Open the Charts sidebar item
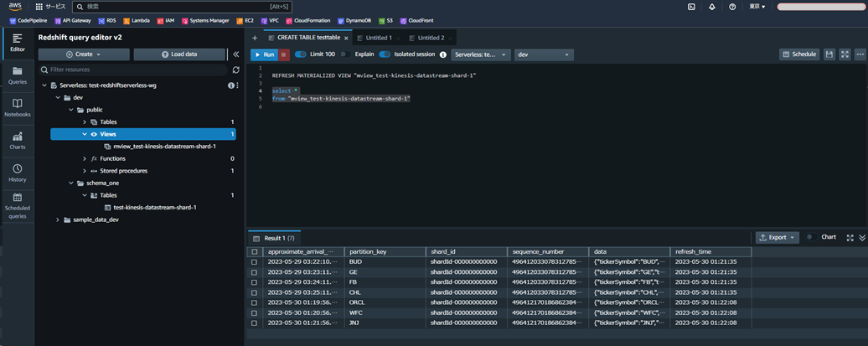This screenshot has height=346, width=868. pyautogui.click(x=17, y=142)
